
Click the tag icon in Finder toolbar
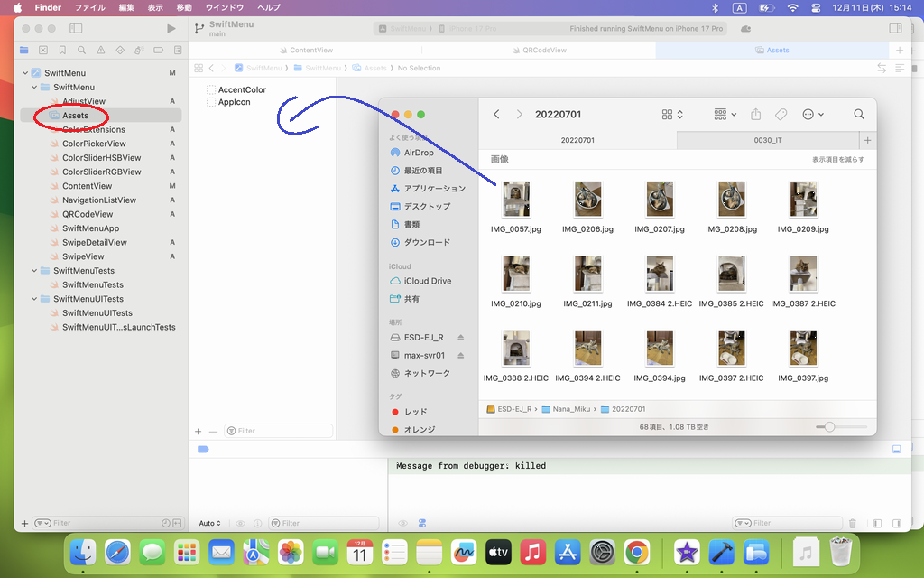(x=781, y=115)
